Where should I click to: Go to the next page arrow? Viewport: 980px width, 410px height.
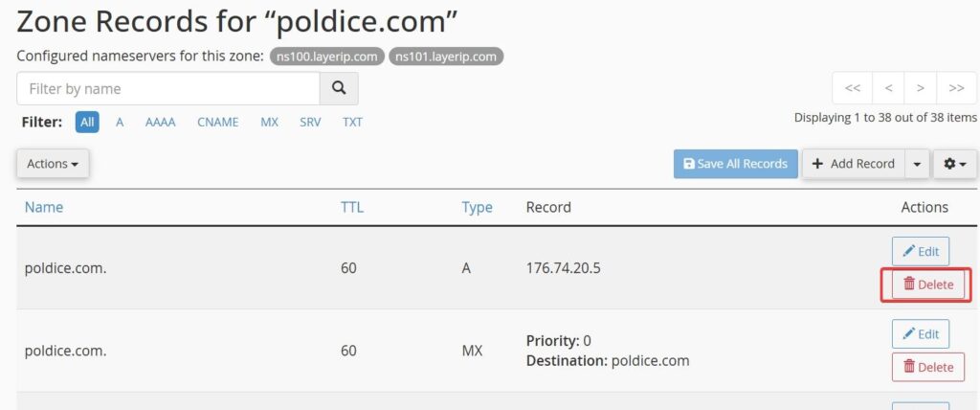click(x=920, y=88)
